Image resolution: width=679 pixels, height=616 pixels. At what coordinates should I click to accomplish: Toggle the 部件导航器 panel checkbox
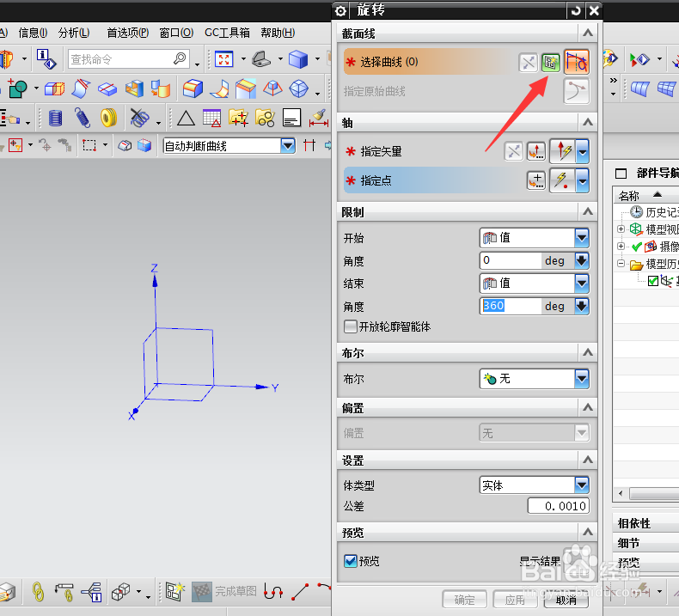pos(621,174)
